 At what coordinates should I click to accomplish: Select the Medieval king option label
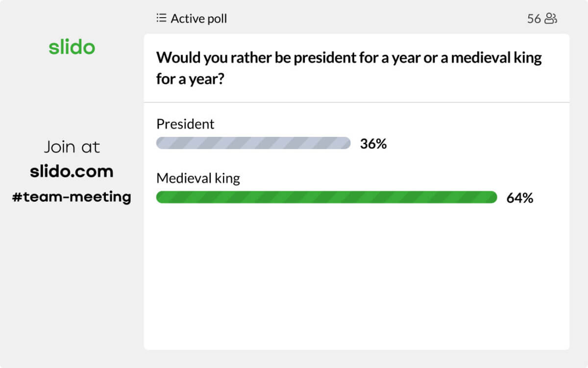click(198, 178)
